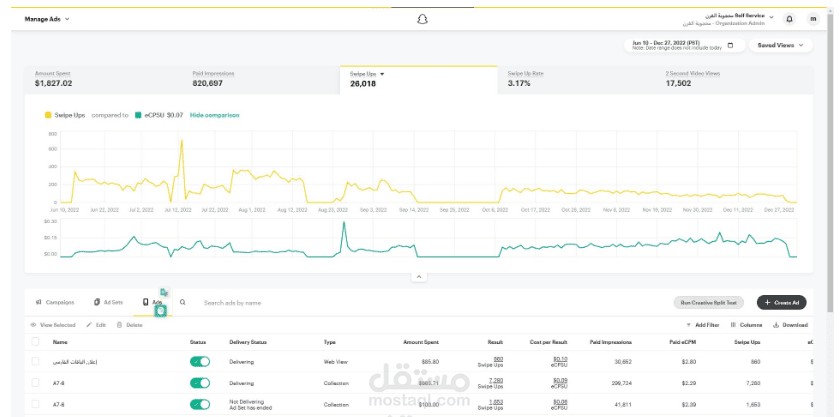This screenshot has width=840, height=417.
Task: Open the notifications bell
Action: click(789, 18)
